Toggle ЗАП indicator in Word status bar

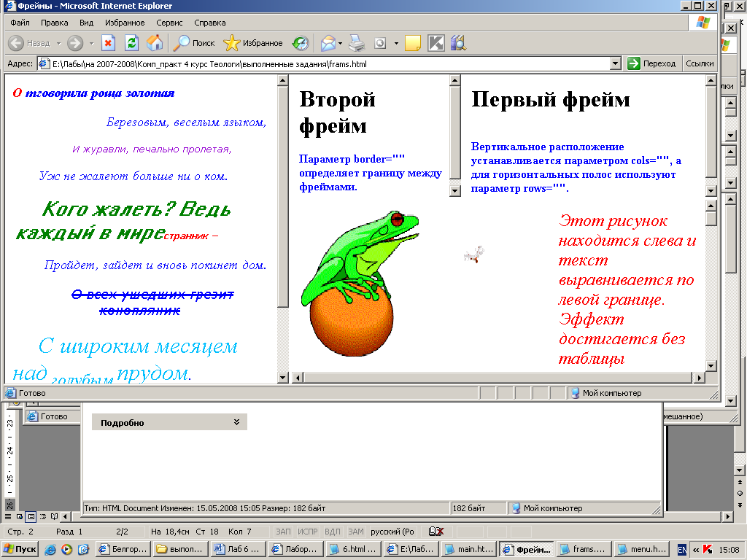pyautogui.click(x=283, y=532)
